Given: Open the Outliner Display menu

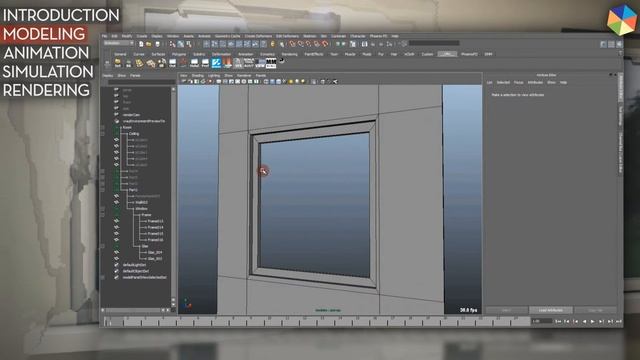Looking at the screenshot, I should point(108,76).
